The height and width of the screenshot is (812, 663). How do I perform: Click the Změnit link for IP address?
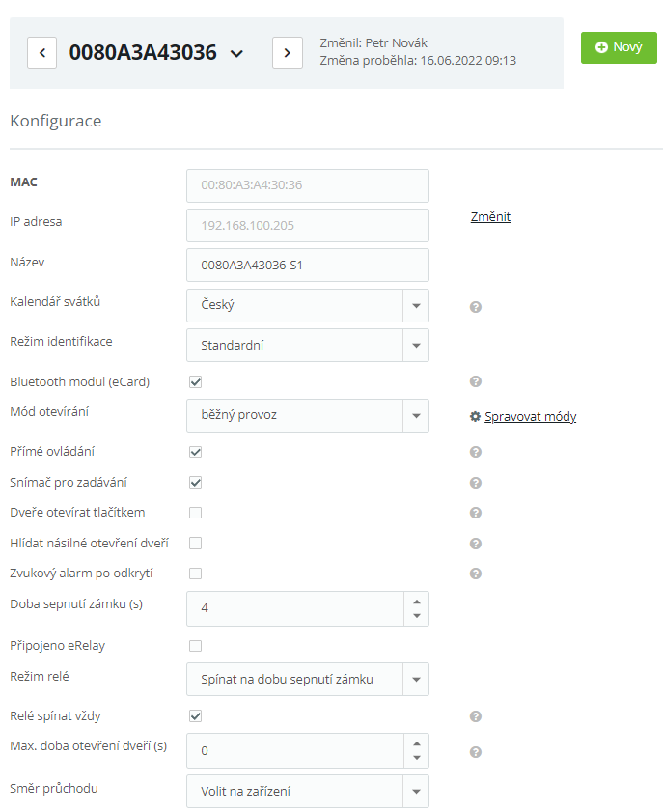(490, 217)
